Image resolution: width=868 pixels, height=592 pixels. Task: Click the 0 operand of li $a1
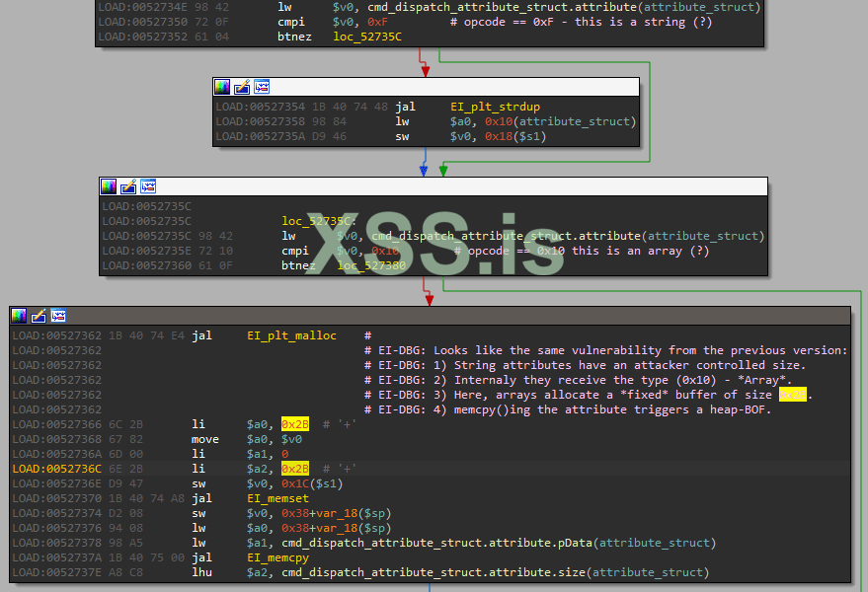pyautogui.click(x=284, y=454)
